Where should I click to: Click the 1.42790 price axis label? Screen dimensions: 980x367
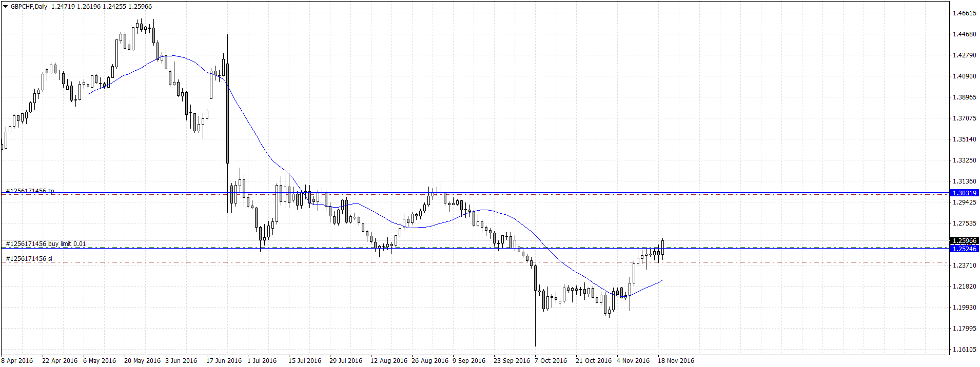[965, 55]
